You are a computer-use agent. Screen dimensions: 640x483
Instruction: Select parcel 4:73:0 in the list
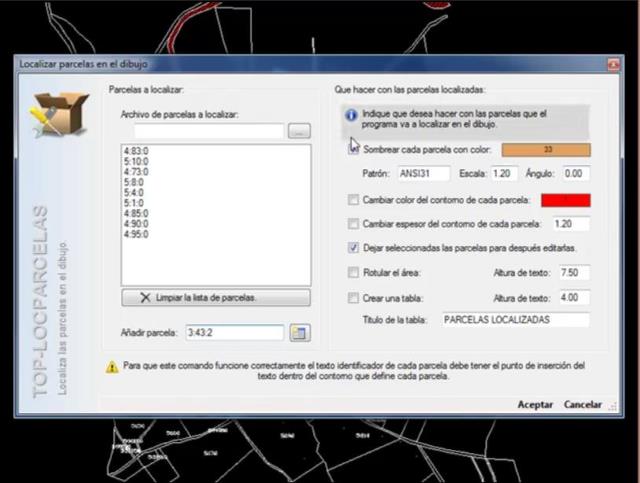point(136,172)
